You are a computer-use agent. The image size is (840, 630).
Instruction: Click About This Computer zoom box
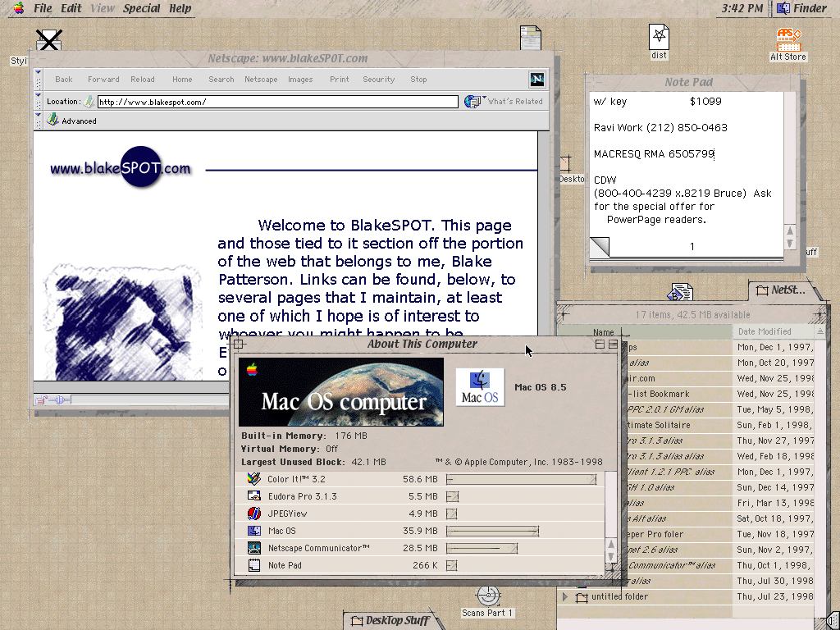tap(600, 344)
